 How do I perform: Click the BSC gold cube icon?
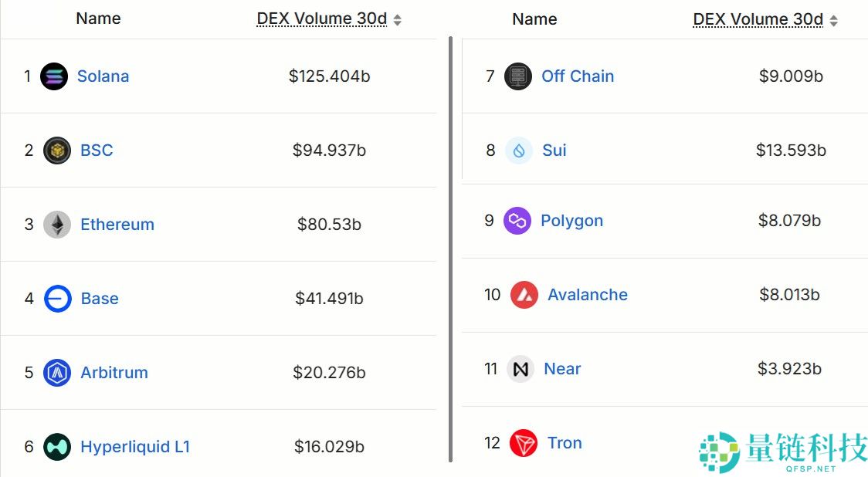pos(55,150)
